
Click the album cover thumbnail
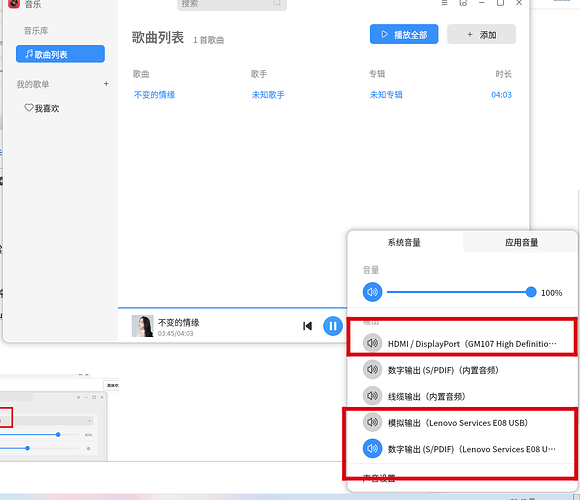coord(143,326)
